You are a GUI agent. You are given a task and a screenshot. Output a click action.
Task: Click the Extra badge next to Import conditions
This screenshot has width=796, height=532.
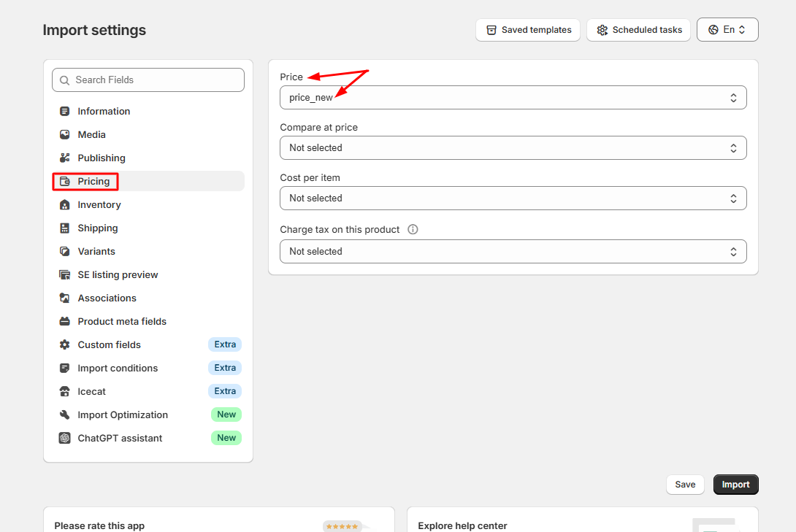tap(225, 368)
